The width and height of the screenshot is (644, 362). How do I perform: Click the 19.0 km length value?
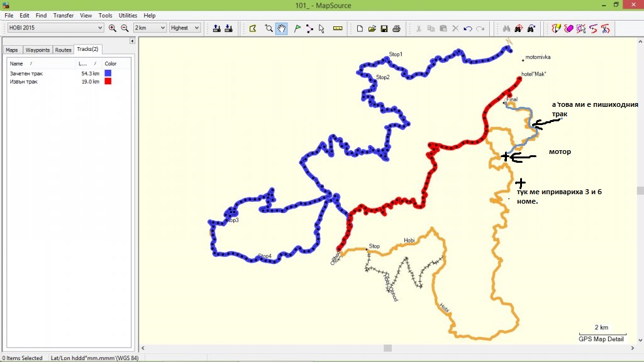91,82
